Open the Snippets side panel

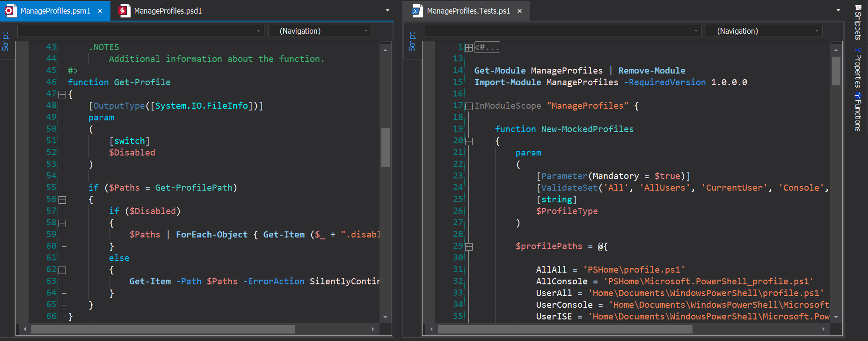point(858,22)
